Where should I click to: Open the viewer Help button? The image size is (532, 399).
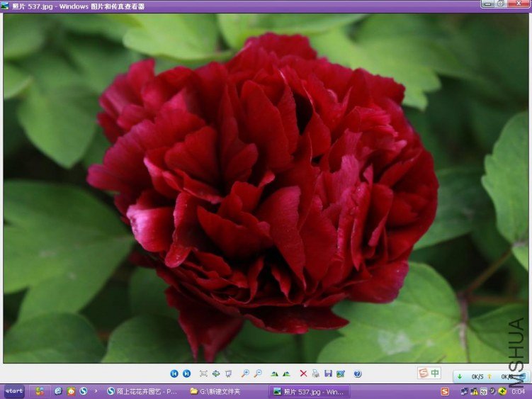coord(358,373)
